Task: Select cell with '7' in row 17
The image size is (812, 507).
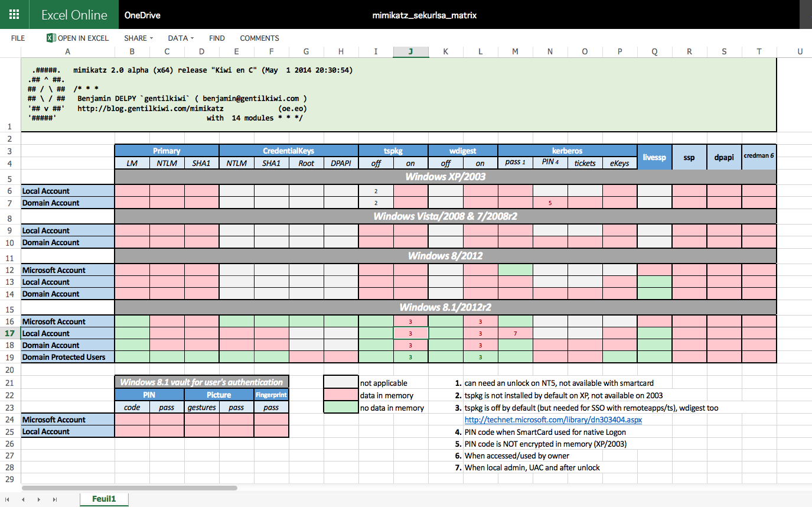Action: [515, 333]
